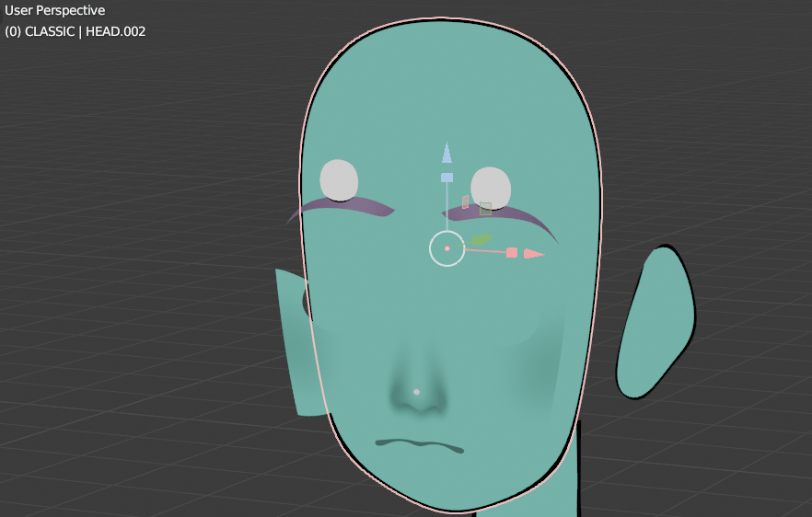Viewport: 812px width, 517px height.
Task: Click the origin dot at the gizmo center
Action: point(447,248)
